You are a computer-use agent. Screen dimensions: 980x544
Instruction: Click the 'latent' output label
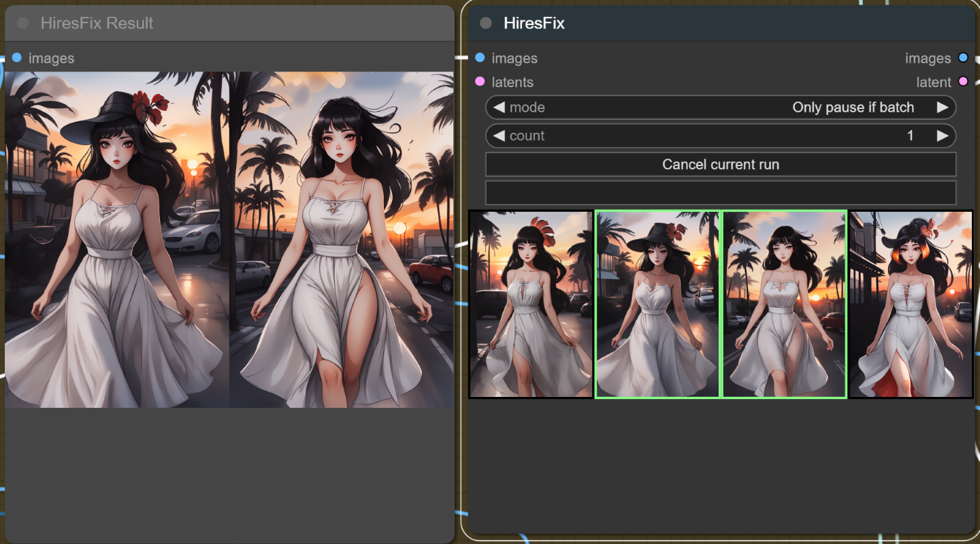click(x=934, y=82)
